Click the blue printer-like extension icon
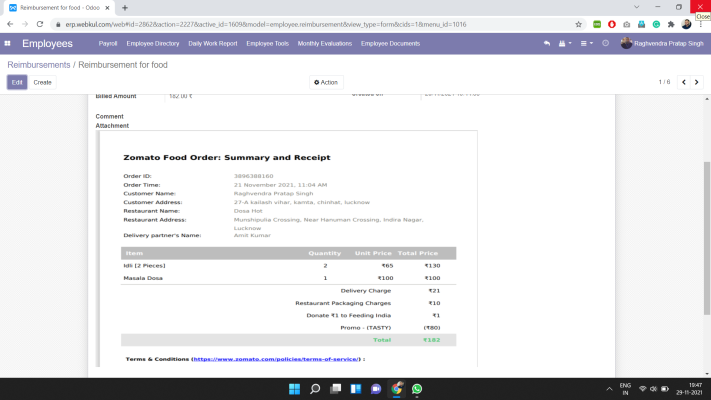 tap(641, 24)
